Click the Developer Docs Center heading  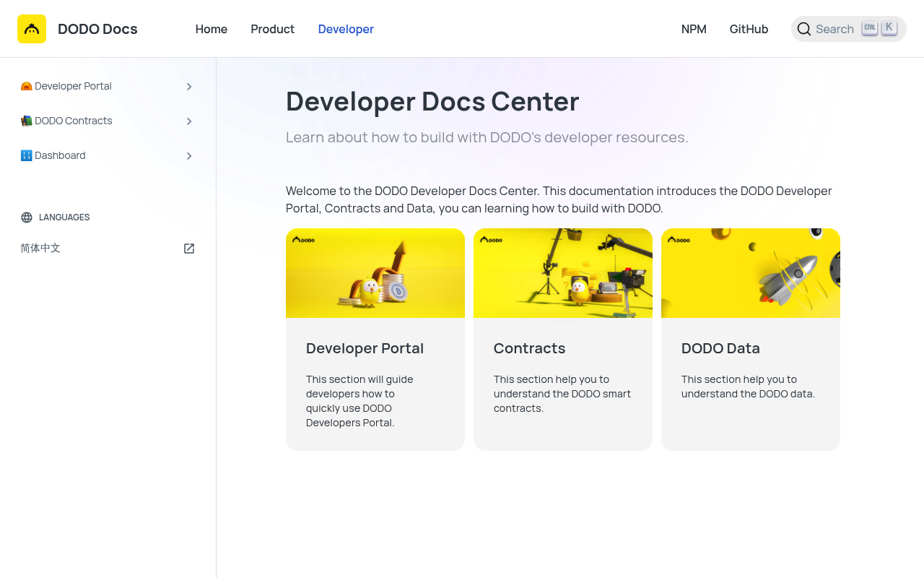click(x=432, y=101)
